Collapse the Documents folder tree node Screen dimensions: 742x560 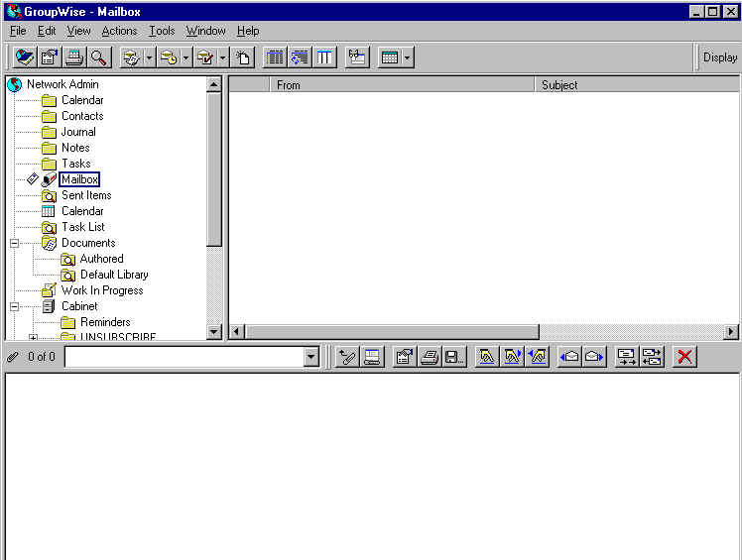(15, 243)
